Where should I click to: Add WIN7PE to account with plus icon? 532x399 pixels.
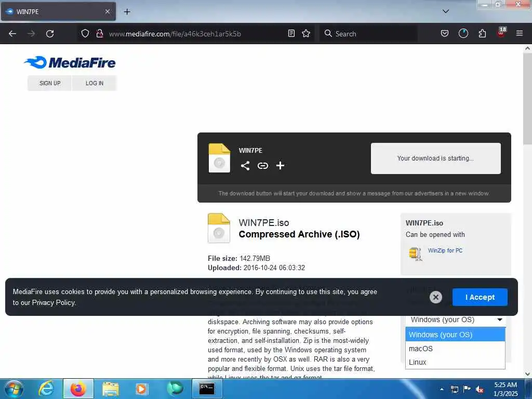(x=280, y=166)
